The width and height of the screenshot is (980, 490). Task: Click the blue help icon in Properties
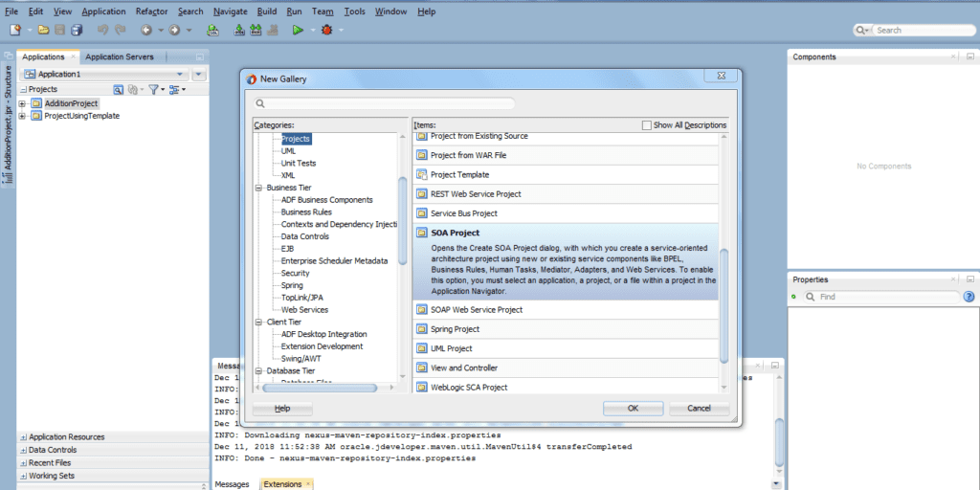[x=969, y=297]
